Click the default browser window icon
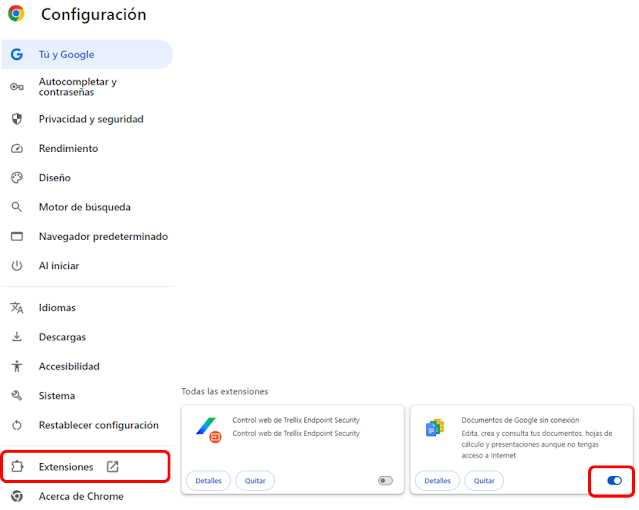Viewport: 639px width, 510px height. (17, 236)
